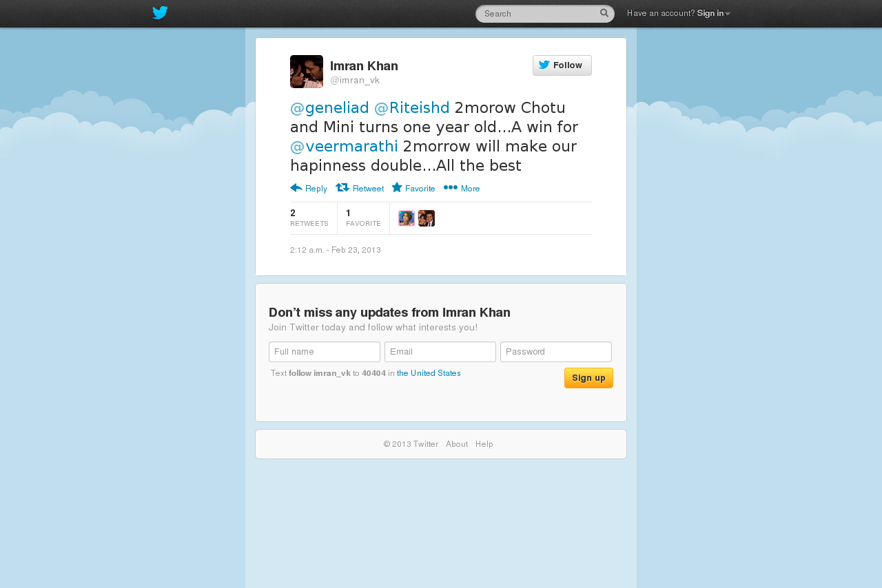Image resolution: width=882 pixels, height=588 pixels.
Task: Follow Imran Khan
Action: (x=562, y=65)
